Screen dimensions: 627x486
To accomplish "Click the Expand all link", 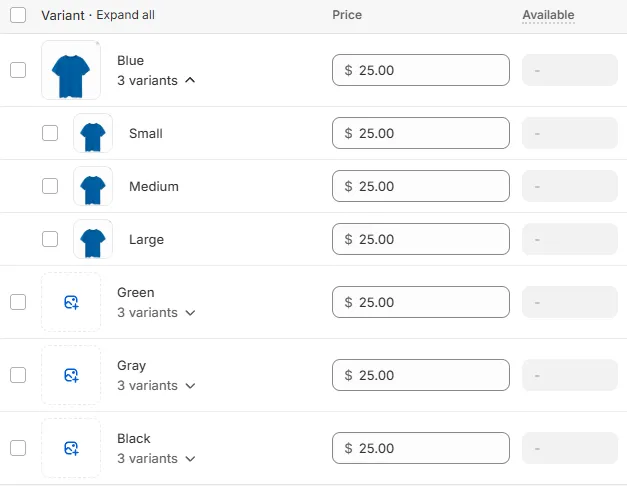I will coord(126,15).
